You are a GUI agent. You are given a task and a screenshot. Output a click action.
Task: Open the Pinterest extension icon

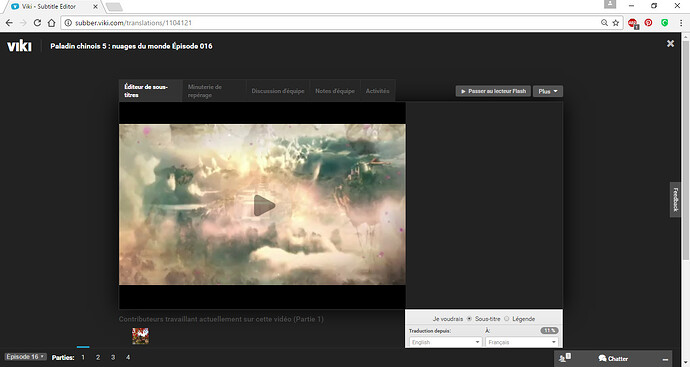(648, 22)
